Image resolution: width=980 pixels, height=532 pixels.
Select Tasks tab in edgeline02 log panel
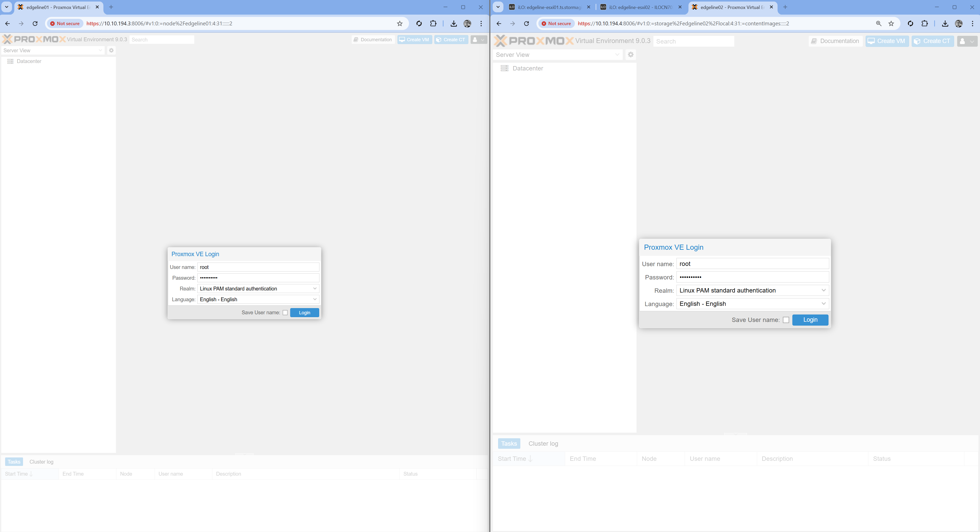pos(509,444)
